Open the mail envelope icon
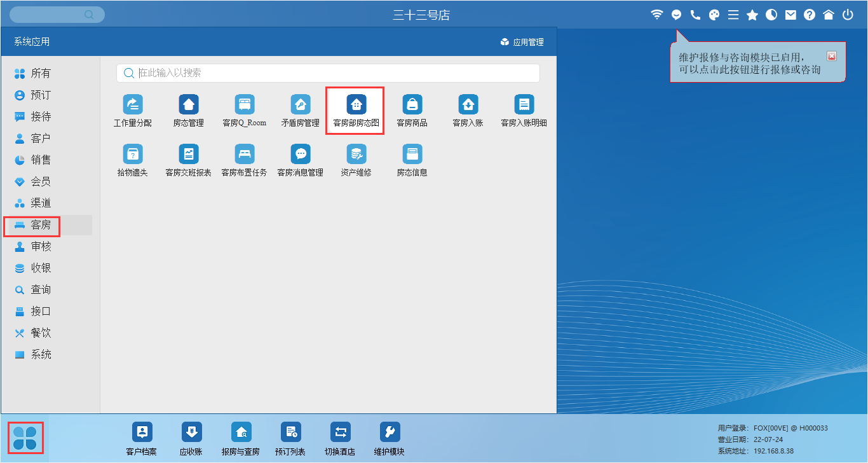 pos(790,15)
